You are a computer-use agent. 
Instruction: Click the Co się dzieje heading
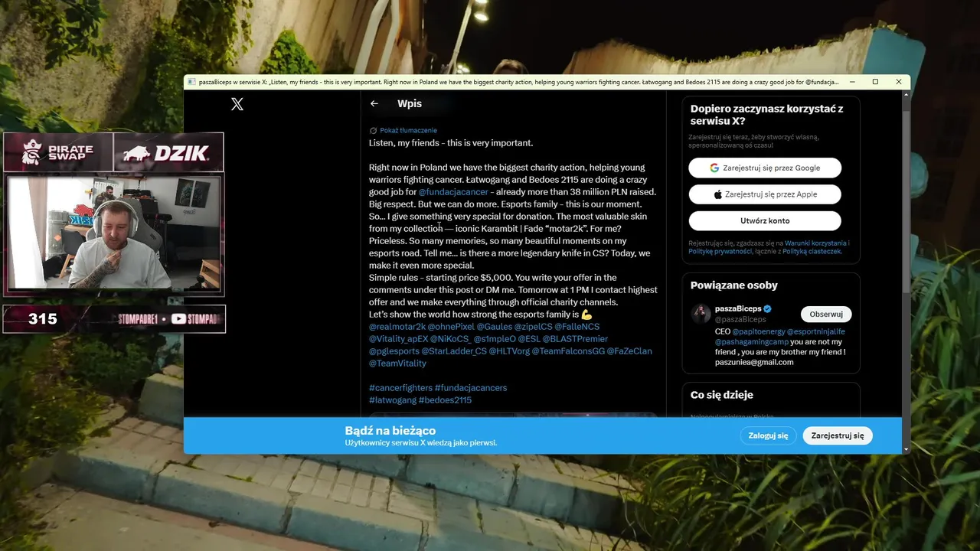pos(722,395)
